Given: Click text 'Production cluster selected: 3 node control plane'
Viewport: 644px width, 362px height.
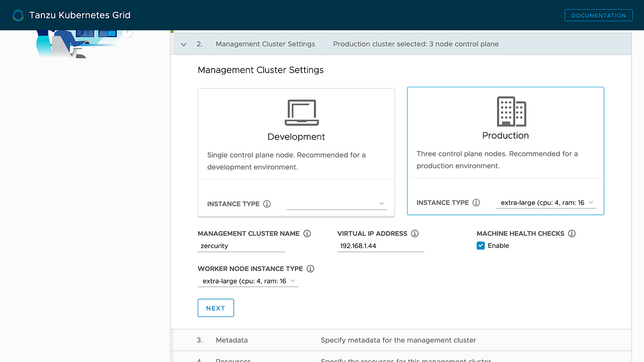Looking at the screenshot, I should (416, 44).
